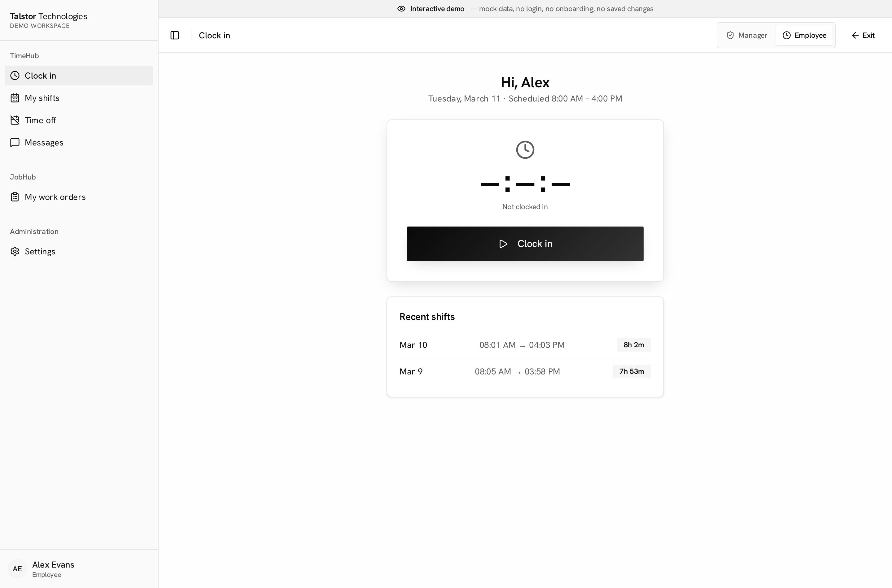Open Messages in the sidebar
This screenshot has height=588, width=892.
(79, 142)
